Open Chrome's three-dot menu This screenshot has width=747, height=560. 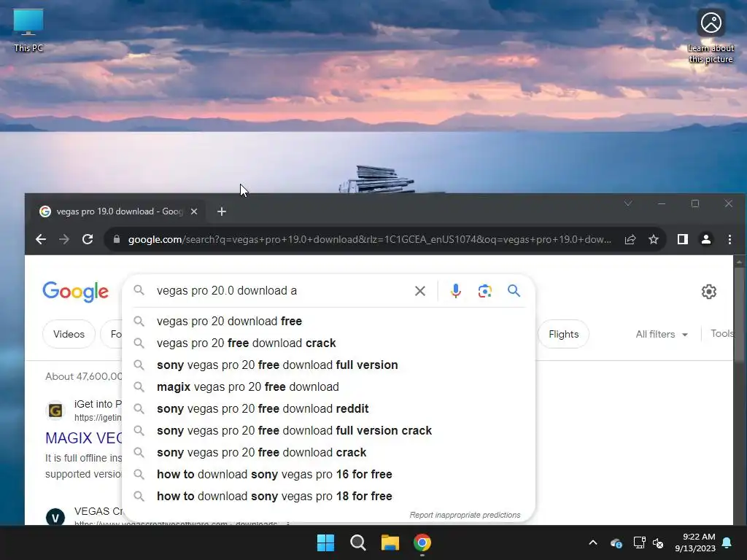729,239
